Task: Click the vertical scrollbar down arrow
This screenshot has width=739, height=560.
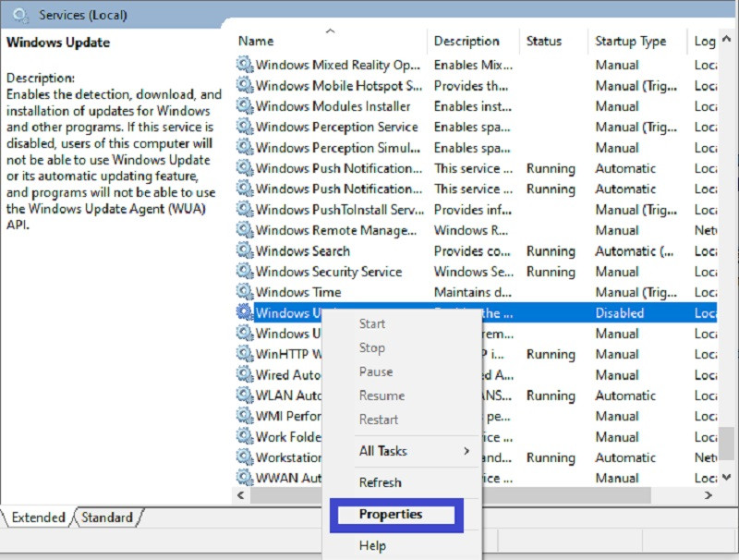Action: pos(728,476)
